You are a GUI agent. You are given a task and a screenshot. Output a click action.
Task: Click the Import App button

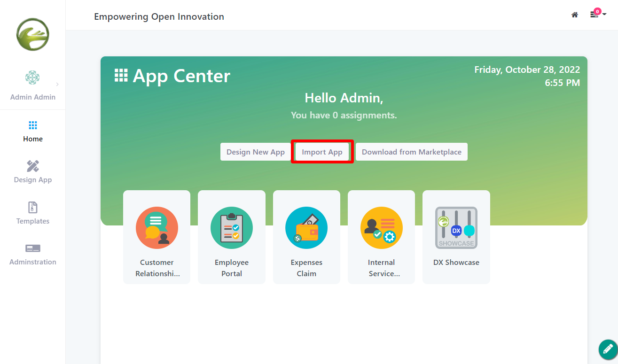322,152
